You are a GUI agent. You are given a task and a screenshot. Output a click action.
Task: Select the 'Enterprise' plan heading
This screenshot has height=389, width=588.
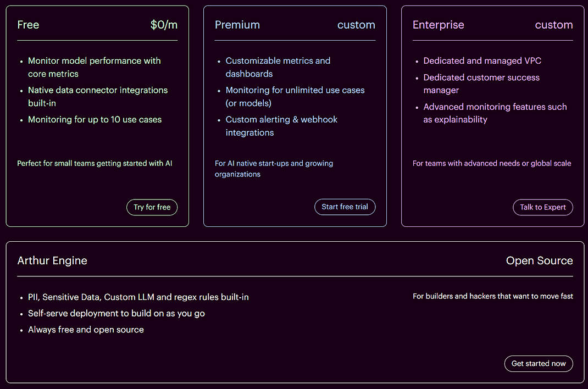438,25
